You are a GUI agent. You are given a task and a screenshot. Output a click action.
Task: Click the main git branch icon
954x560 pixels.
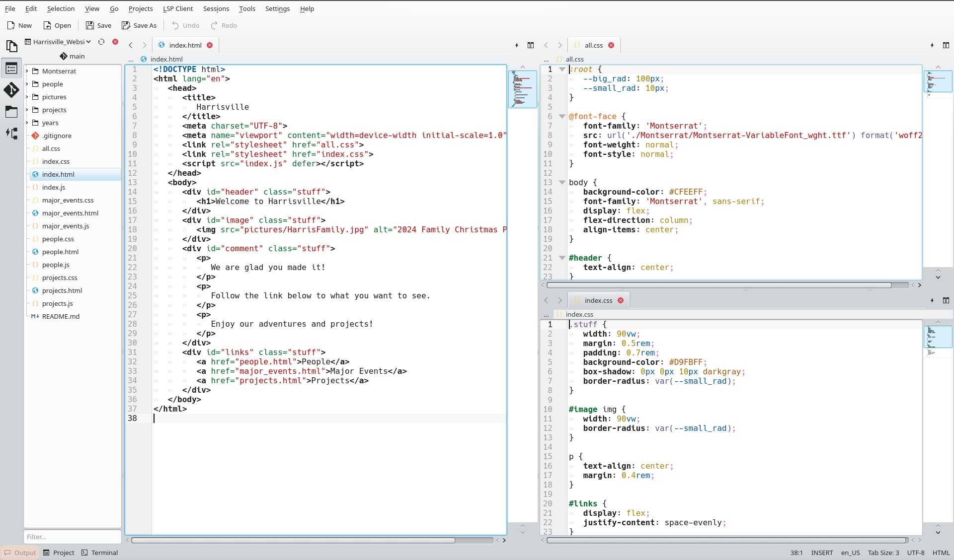pyautogui.click(x=64, y=56)
